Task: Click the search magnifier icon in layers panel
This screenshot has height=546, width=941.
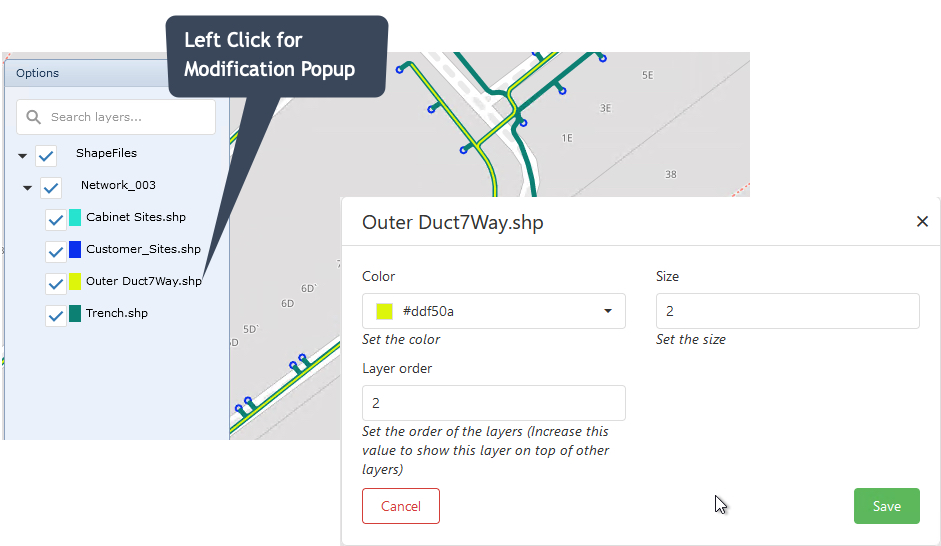Action: click(34, 117)
